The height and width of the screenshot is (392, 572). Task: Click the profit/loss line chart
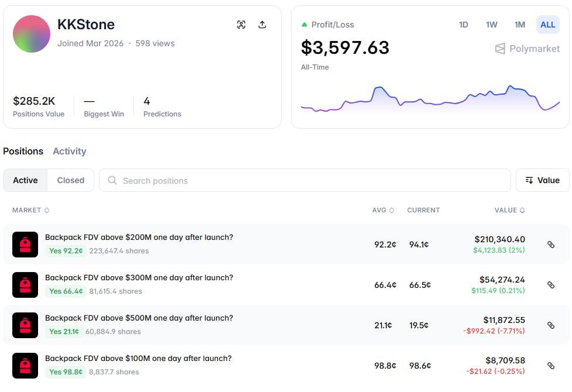[430, 98]
